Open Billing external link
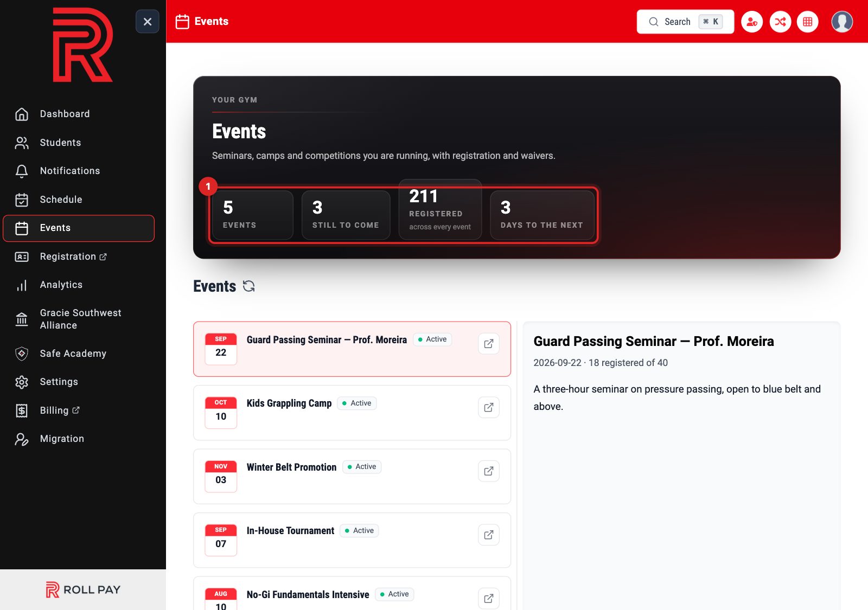 [x=79, y=410]
